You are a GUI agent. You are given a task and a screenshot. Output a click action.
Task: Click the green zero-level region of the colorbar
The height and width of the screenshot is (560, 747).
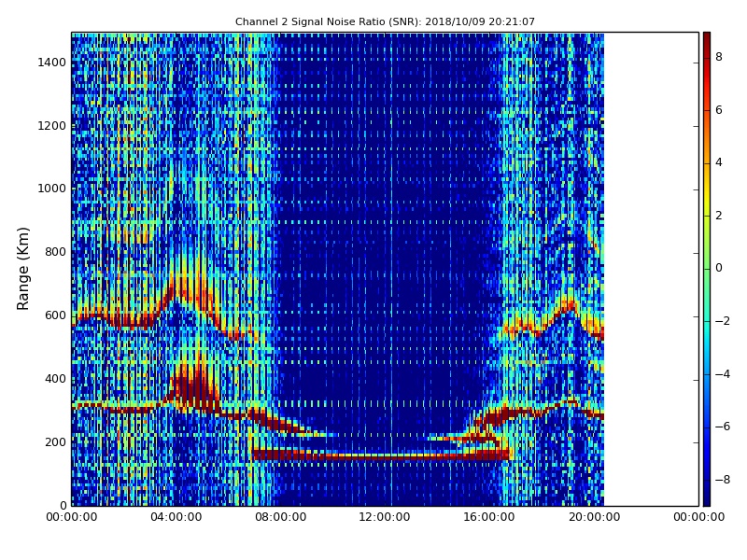coord(707,269)
